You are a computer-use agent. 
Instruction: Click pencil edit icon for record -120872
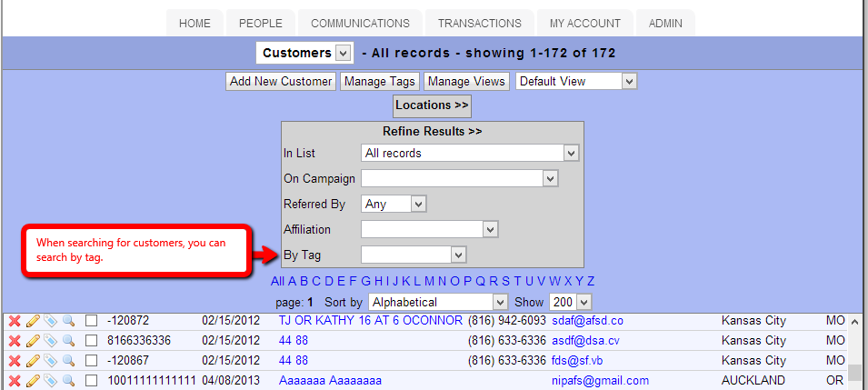[x=33, y=321]
